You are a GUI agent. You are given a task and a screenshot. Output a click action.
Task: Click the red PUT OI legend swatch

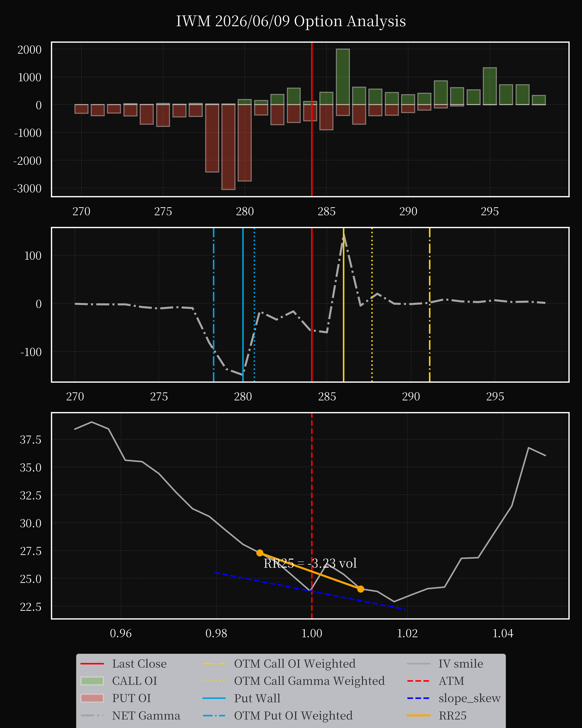92,698
